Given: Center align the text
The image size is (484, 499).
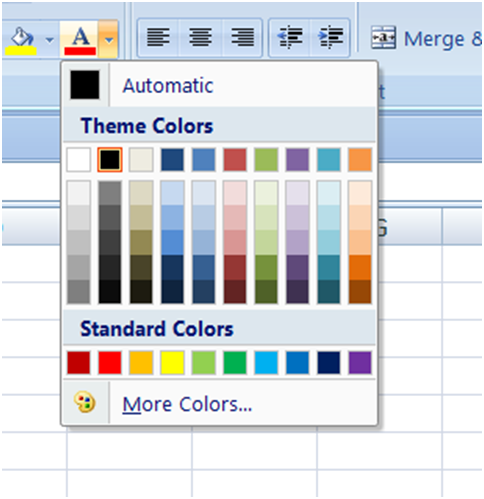Looking at the screenshot, I should point(200,38).
